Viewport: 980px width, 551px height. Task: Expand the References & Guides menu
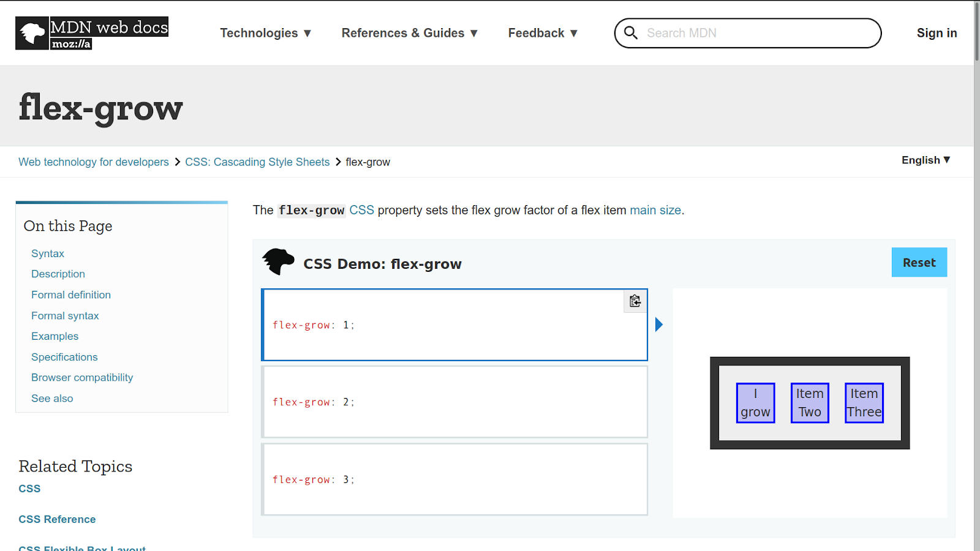(x=409, y=33)
